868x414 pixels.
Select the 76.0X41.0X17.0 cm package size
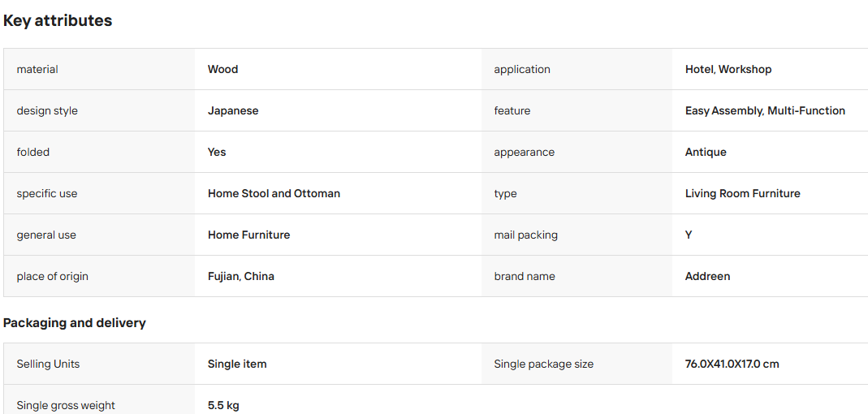732,364
